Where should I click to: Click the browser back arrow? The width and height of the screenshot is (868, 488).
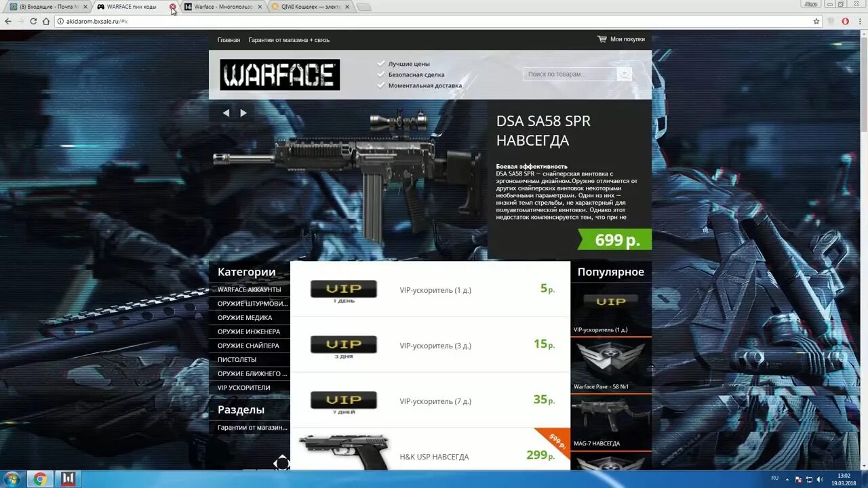click(8, 21)
